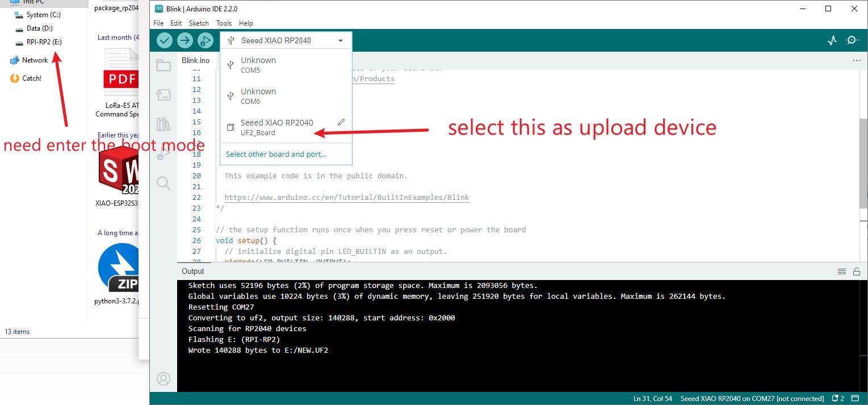Select System (C:) drive in Explorer
Image resolution: width=868 pixels, height=405 pixels.
tap(43, 15)
